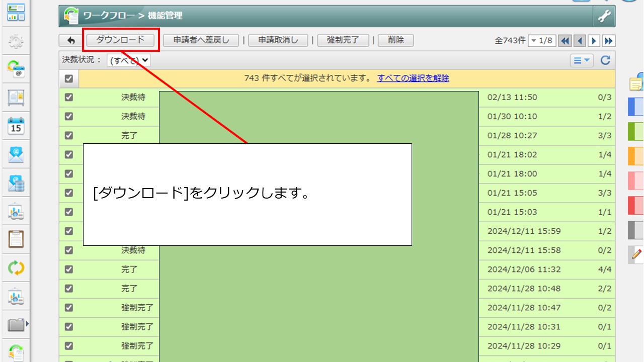
Task: Go to the next page arrow
Action: (594, 41)
